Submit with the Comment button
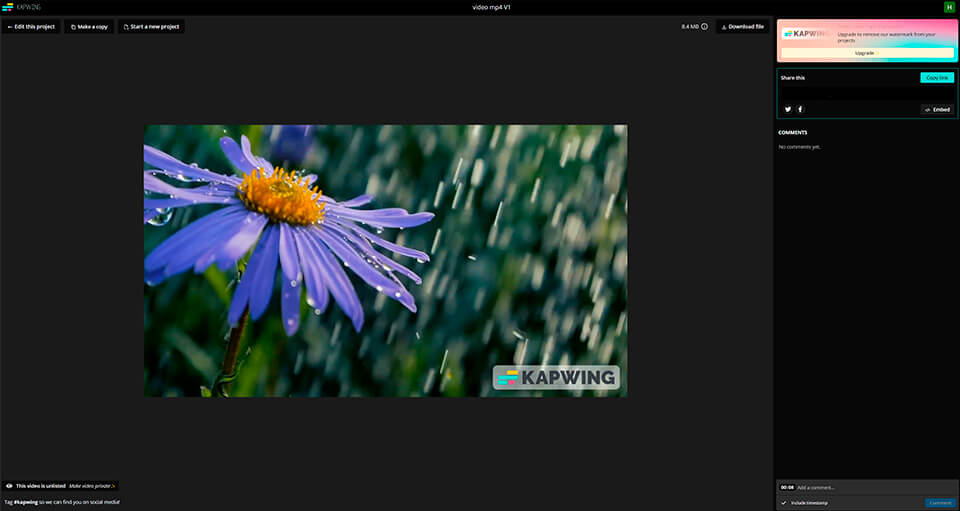960x511 pixels. tap(940, 502)
